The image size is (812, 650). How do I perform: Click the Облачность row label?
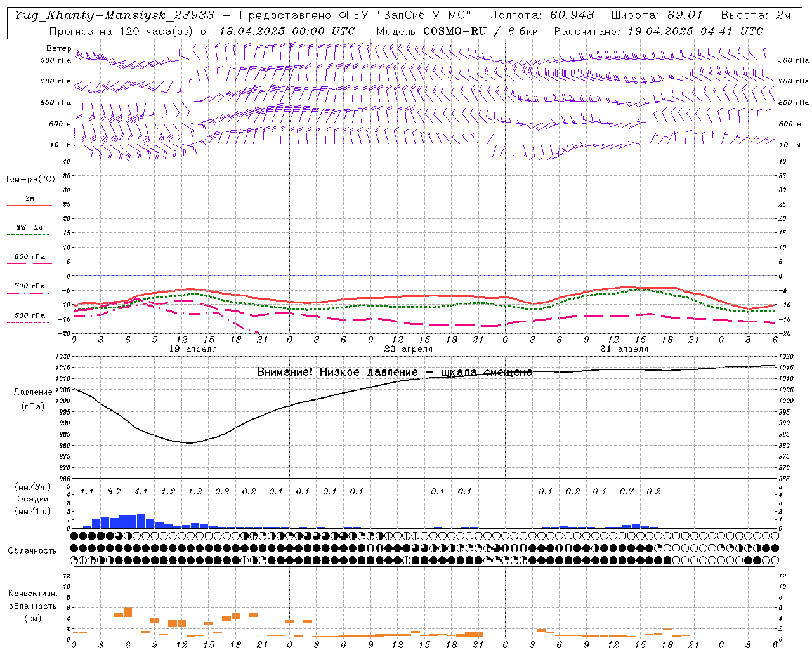32,551
